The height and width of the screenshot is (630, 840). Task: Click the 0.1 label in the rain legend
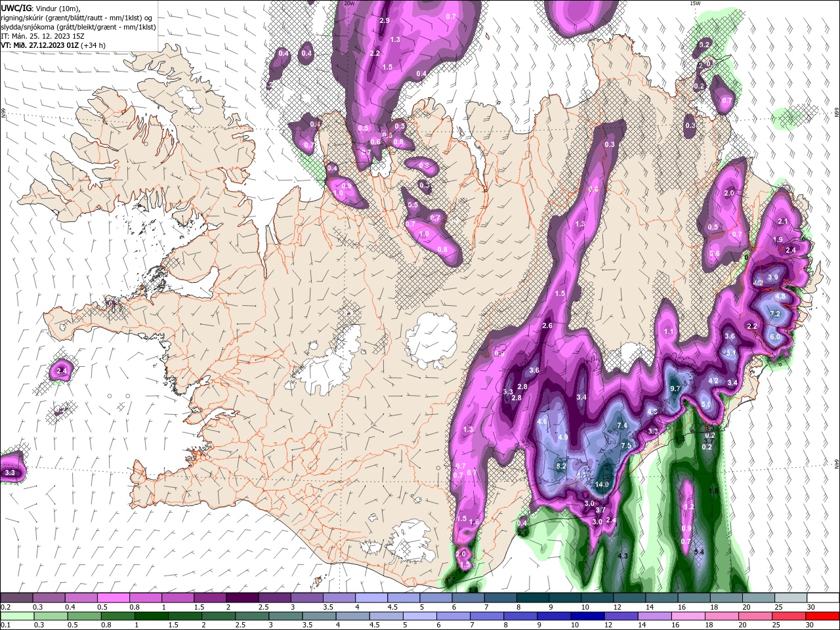[x=5, y=626]
